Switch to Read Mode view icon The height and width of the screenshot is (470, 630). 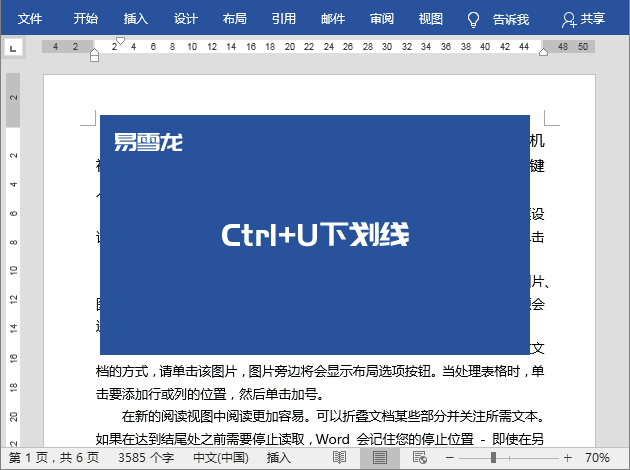(340, 457)
